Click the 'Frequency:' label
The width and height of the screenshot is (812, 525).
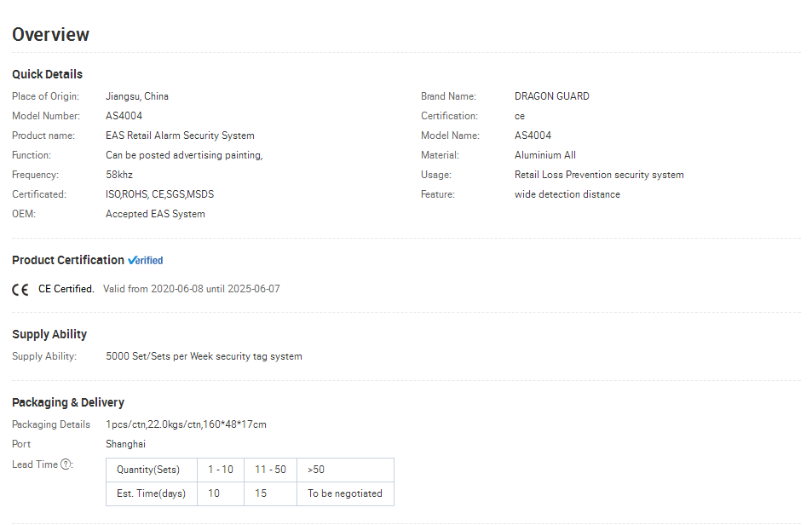tap(35, 175)
